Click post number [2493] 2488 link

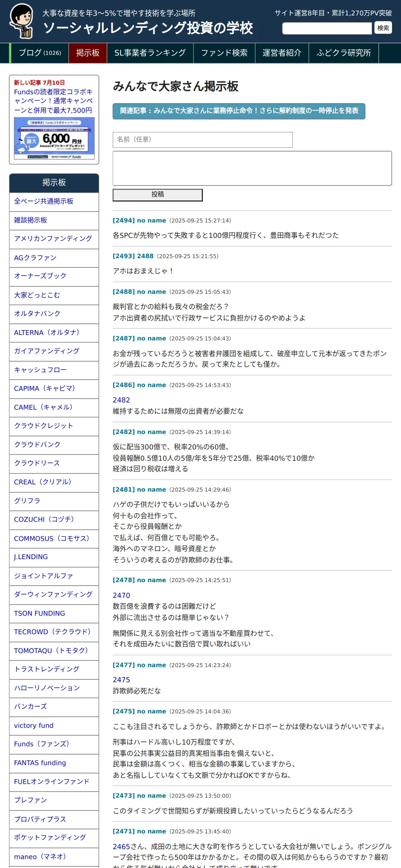[x=133, y=256]
